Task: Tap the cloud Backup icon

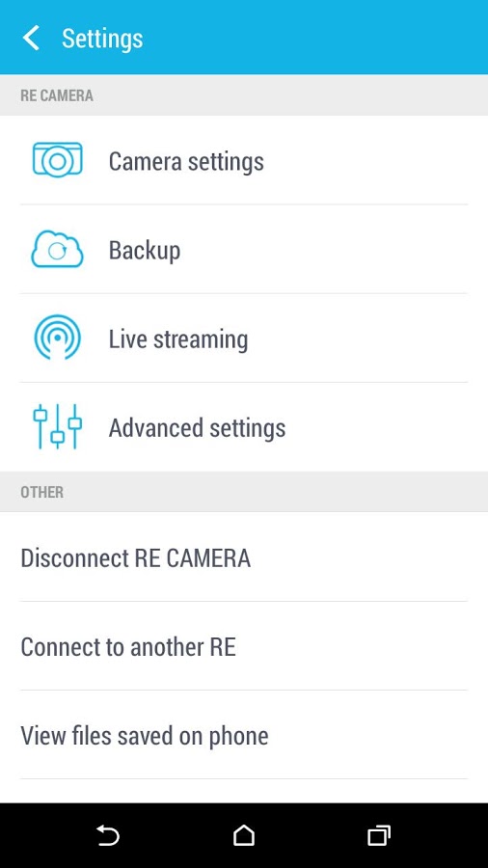Action: [x=57, y=250]
